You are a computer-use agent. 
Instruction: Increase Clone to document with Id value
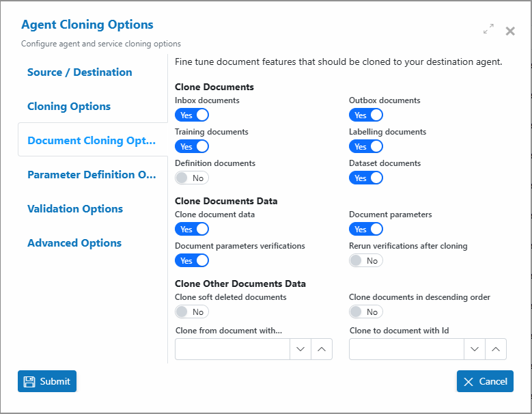tap(496, 349)
